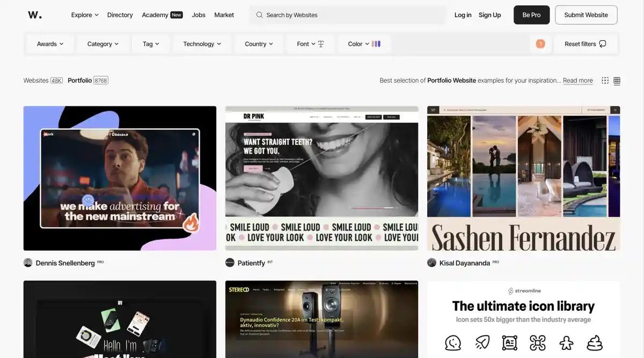This screenshot has width=644, height=358.
Task: Click the Font typography icon
Action: click(321, 44)
